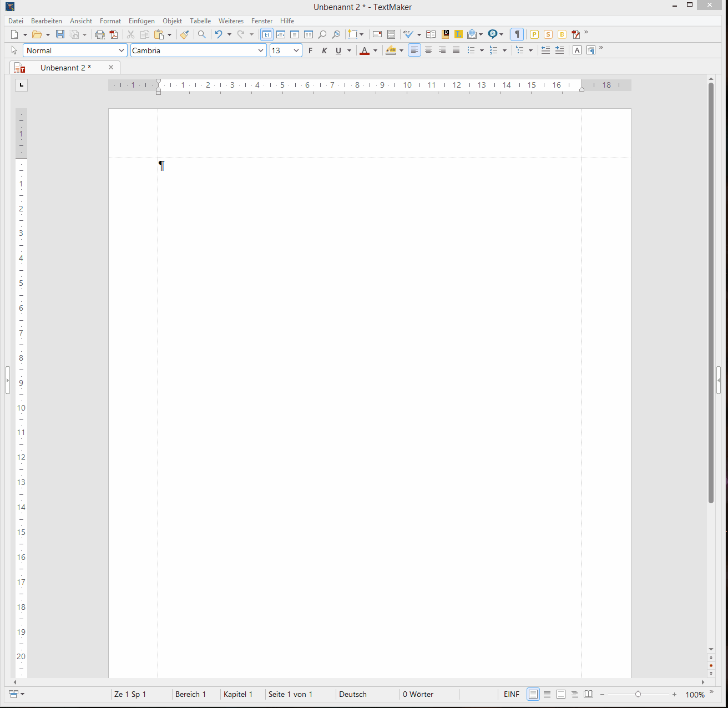
Task: Select the format painter brush icon
Action: click(x=185, y=34)
